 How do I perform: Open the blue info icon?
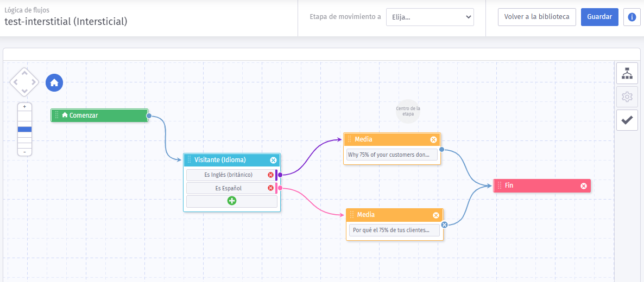632,17
